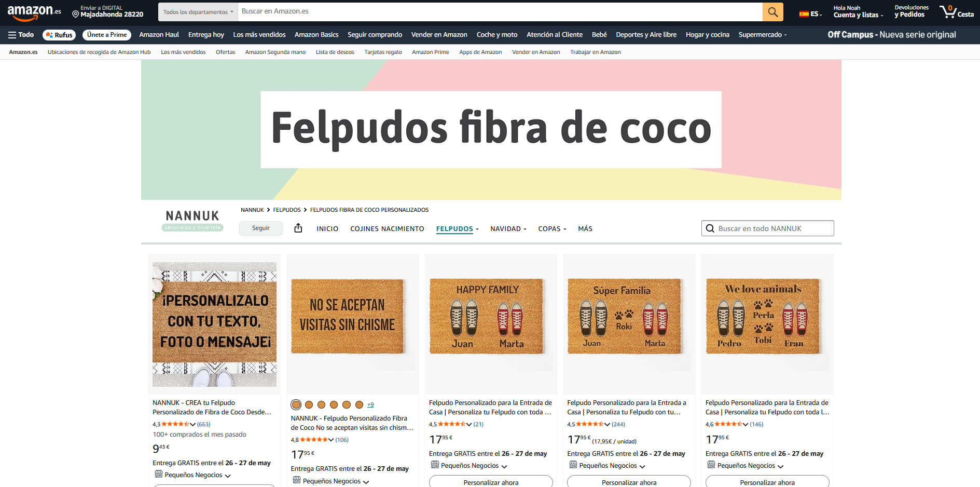Image resolution: width=980 pixels, height=487 pixels.
Task: Open Todos los departamentos search dropdown
Action: pos(198,11)
